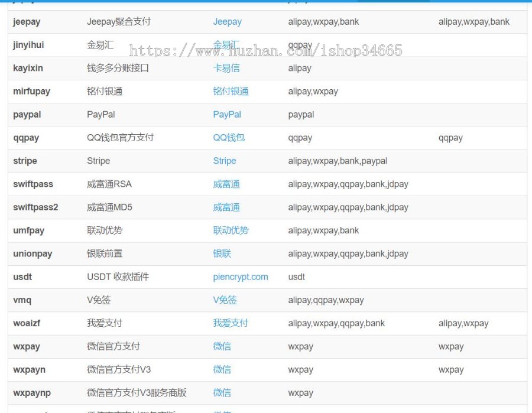Select the wxpay plugin name cell
This screenshot has height=413, width=532.
[27, 347]
